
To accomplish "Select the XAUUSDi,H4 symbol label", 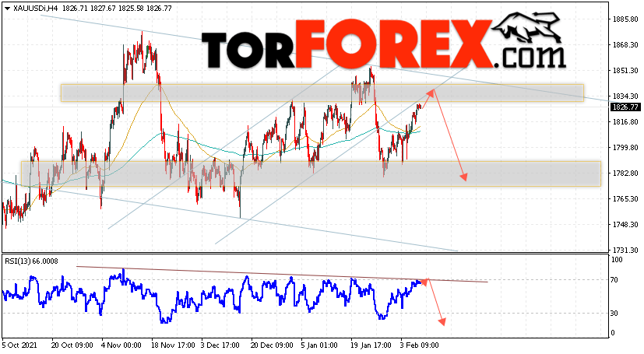I will click(x=35, y=9).
